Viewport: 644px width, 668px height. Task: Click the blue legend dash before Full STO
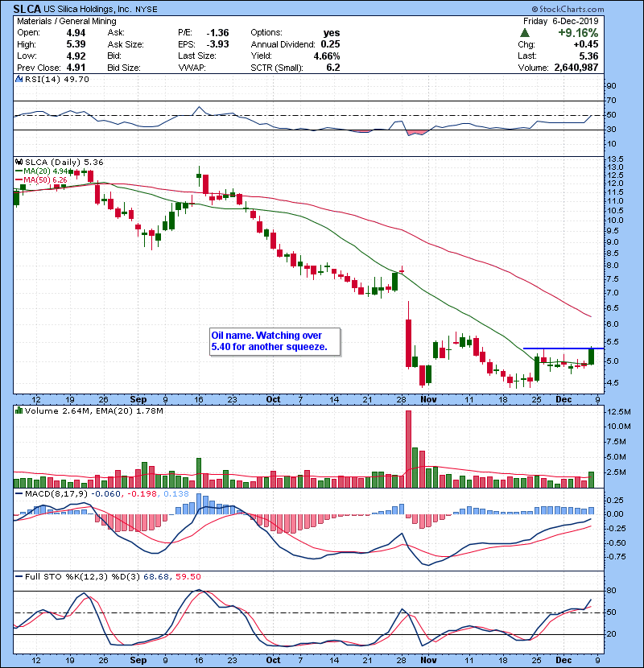tap(19, 577)
